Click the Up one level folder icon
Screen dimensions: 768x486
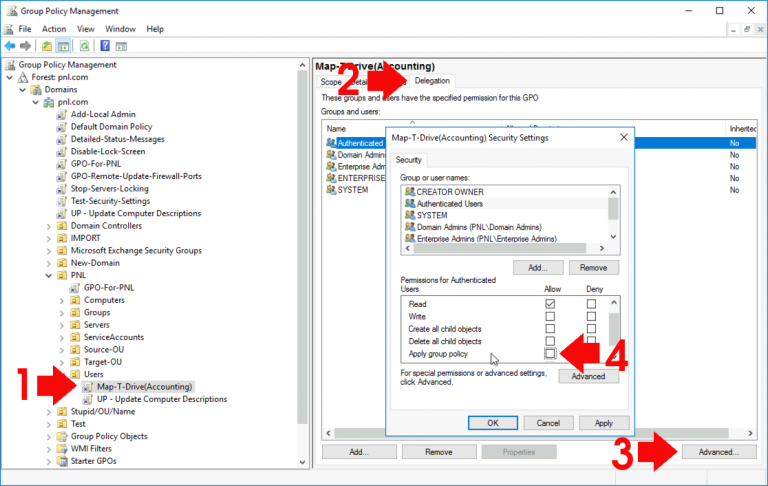[47, 46]
